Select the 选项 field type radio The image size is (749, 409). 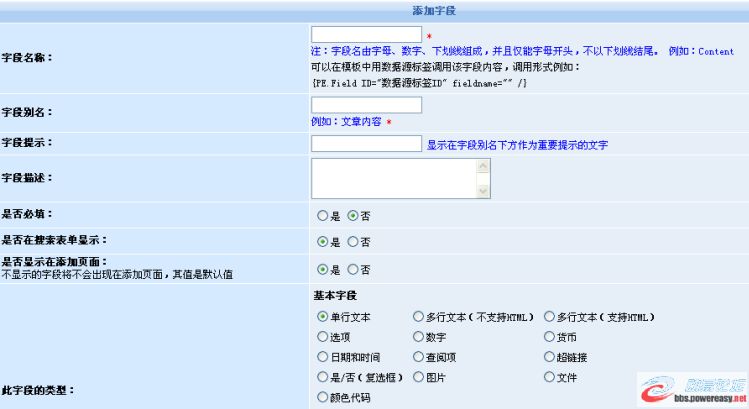pyautogui.click(x=322, y=337)
